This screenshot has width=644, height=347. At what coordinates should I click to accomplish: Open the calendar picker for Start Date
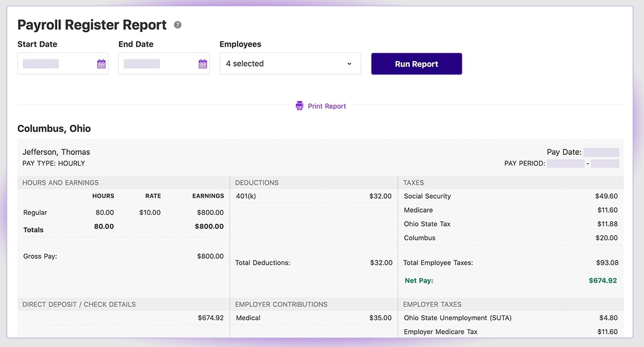coord(101,63)
